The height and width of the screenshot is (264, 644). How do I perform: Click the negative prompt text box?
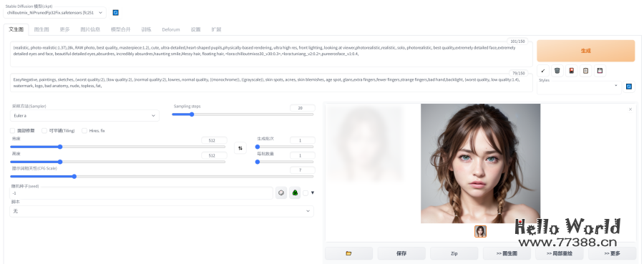pos(271,82)
